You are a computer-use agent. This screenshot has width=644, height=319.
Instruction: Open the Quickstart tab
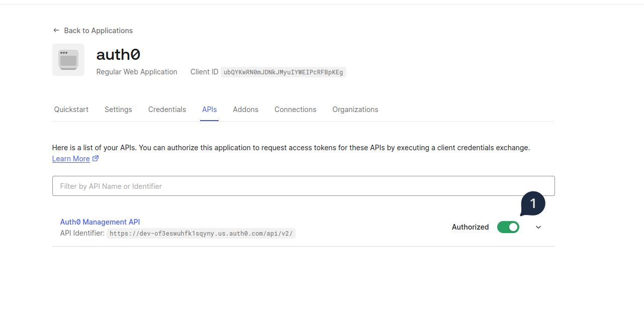pyautogui.click(x=71, y=110)
